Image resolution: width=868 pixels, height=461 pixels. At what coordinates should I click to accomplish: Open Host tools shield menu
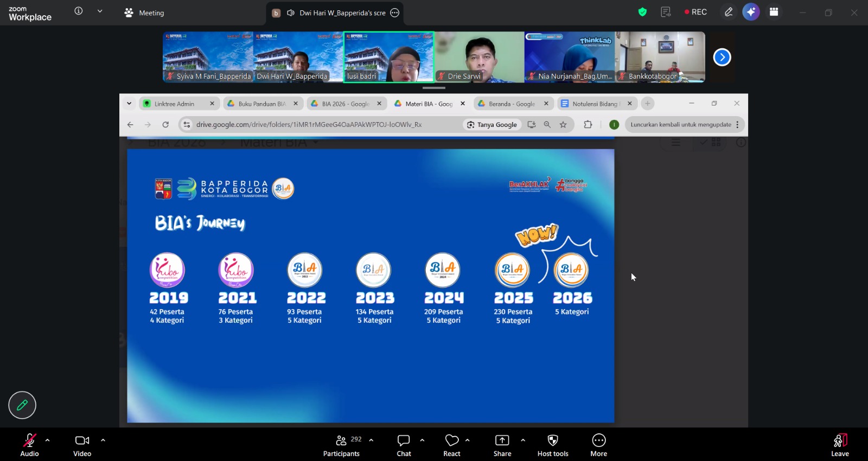point(553,445)
